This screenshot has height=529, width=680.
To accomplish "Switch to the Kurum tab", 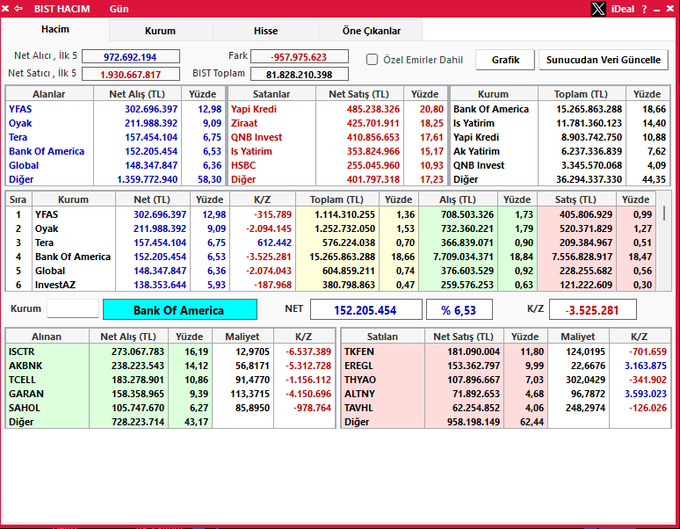I will point(160,31).
